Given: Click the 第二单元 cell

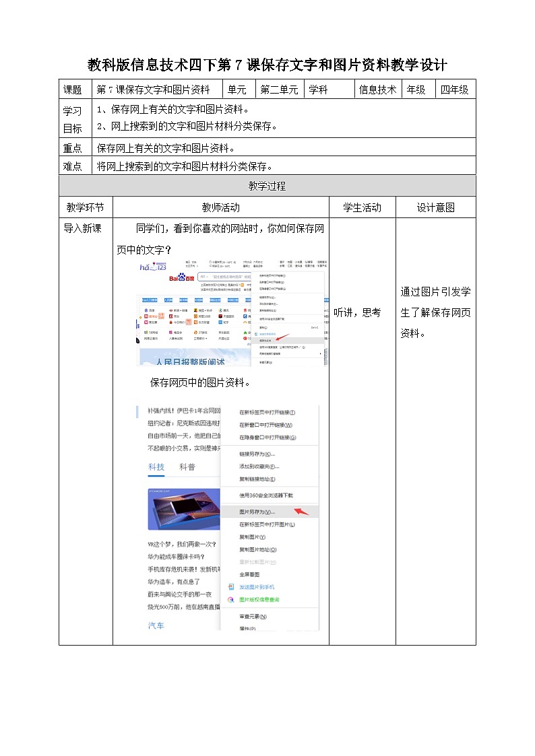Looking at the screenshot, I should (x=279, y=90).
